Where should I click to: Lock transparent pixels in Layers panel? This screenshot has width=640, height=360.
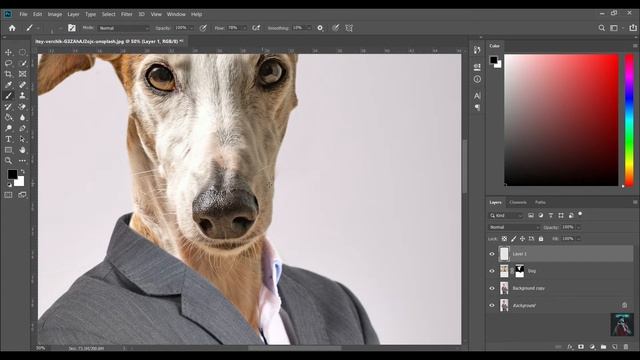coord(504,239)
